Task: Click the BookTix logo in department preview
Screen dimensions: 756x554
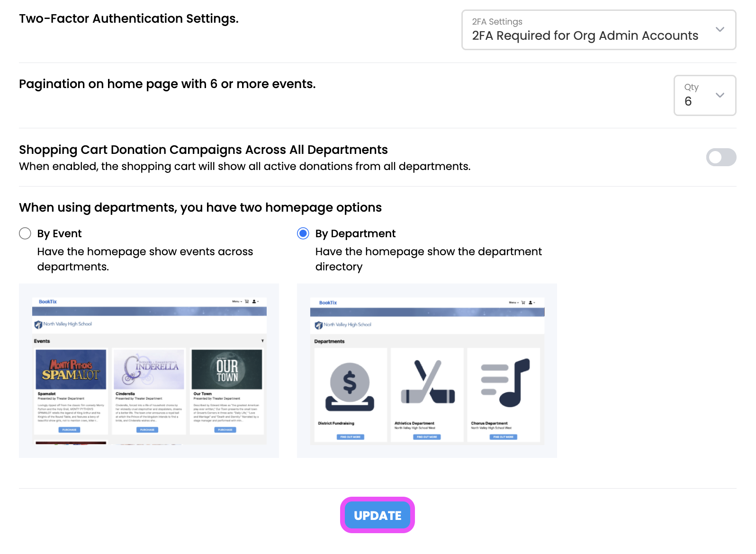Action: (x=328, y=303)
